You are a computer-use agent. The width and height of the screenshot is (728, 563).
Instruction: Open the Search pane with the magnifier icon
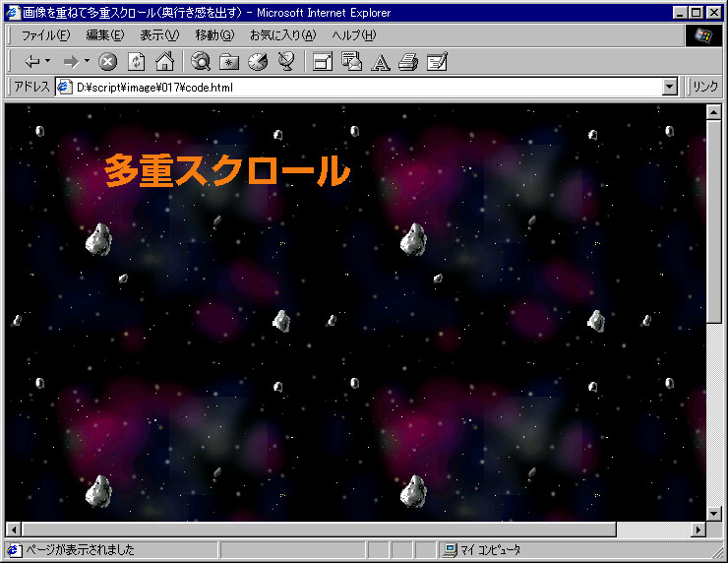pyautogui.click(x=201, y=61)
